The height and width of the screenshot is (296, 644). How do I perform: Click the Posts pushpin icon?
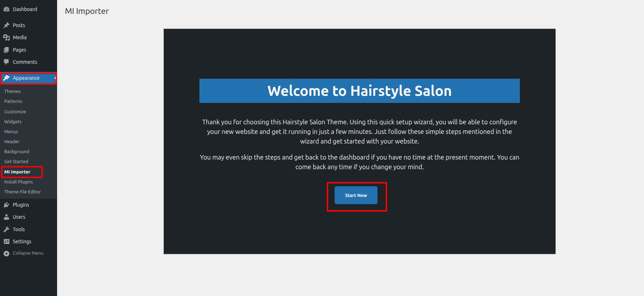[x=6, y=25]
